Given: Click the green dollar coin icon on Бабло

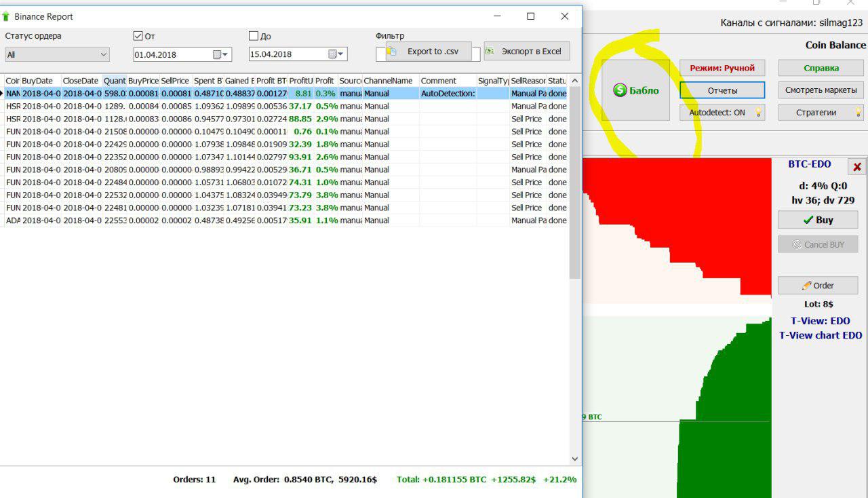Looking at the screenshot, I should tap(620, 90).
